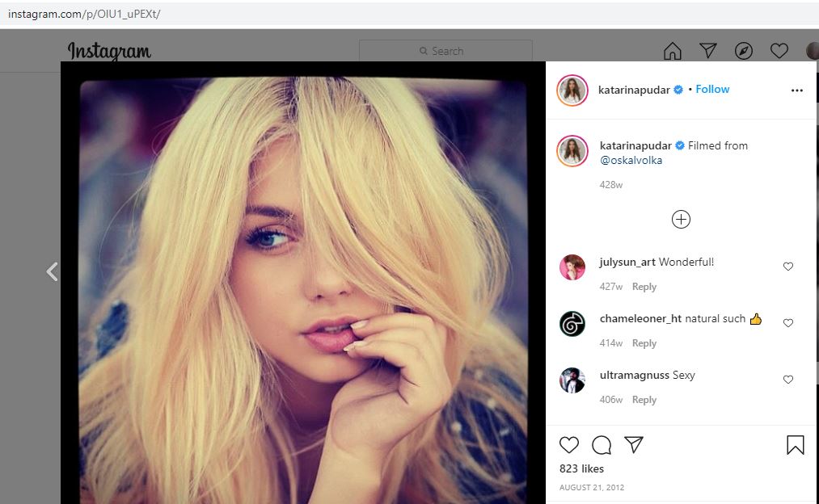819x504 pixels.
Task: Like the chameleoner_ht comment
Action: point(788,323)
